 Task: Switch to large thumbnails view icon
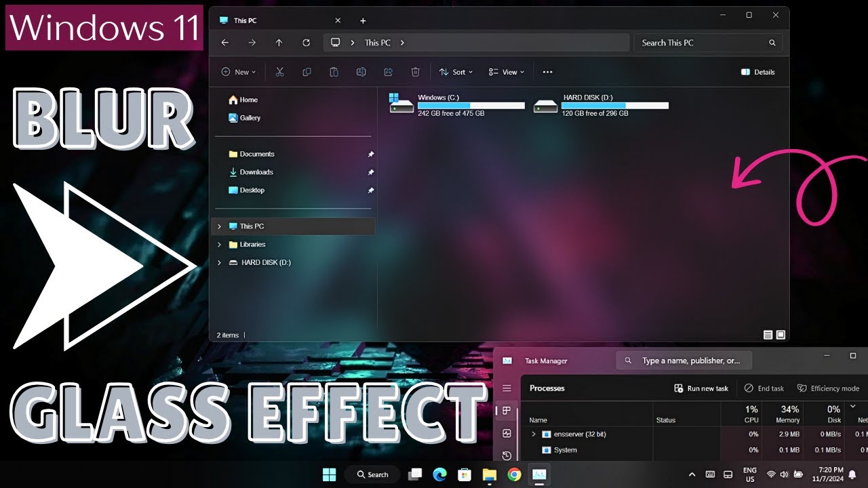781,335
